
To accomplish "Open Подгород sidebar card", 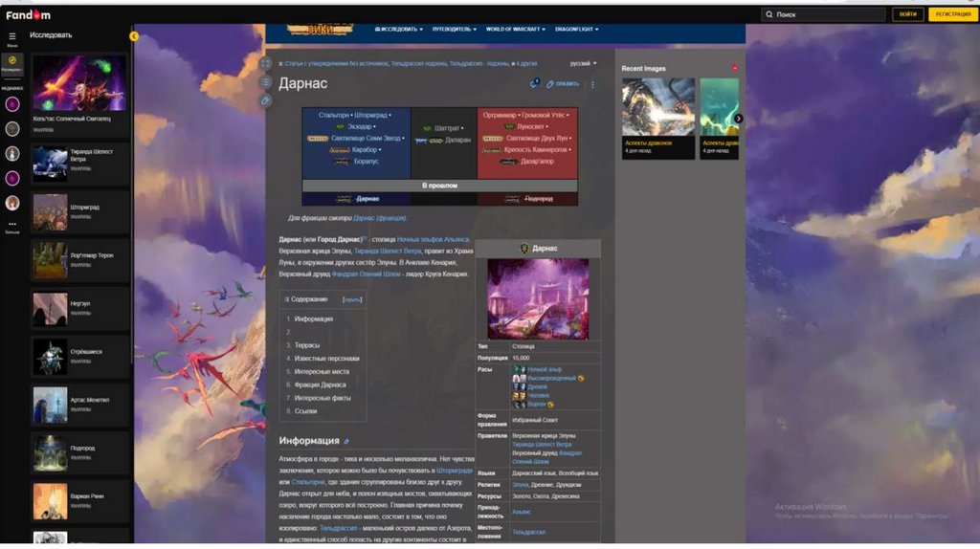I will tap(80, 452).
